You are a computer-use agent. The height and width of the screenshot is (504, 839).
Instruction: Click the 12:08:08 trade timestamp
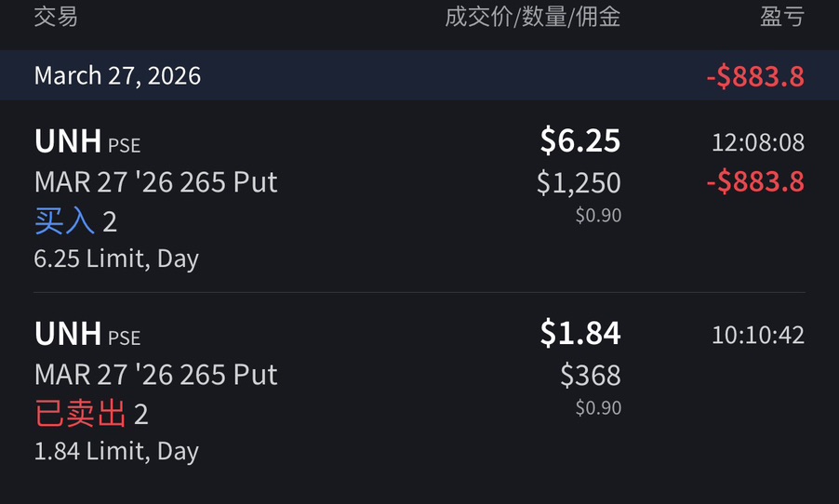coord(758,142)
